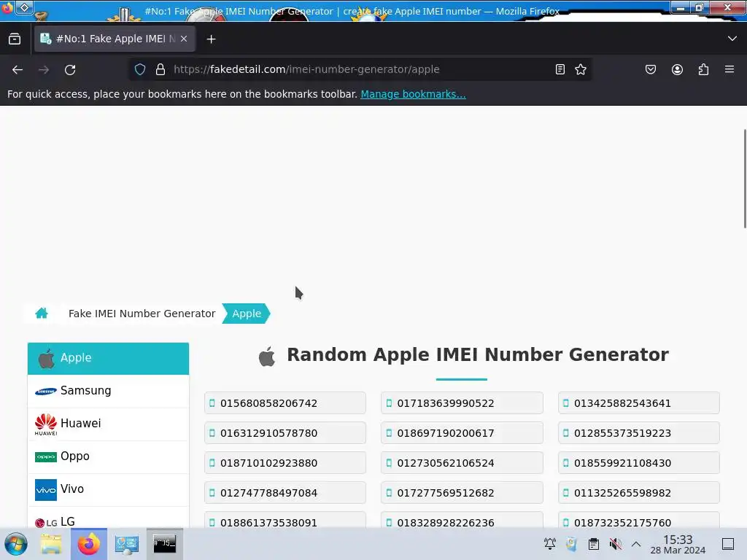Show site security padlock info
This screenshot has width=747, height=560.
pos(160,69)
